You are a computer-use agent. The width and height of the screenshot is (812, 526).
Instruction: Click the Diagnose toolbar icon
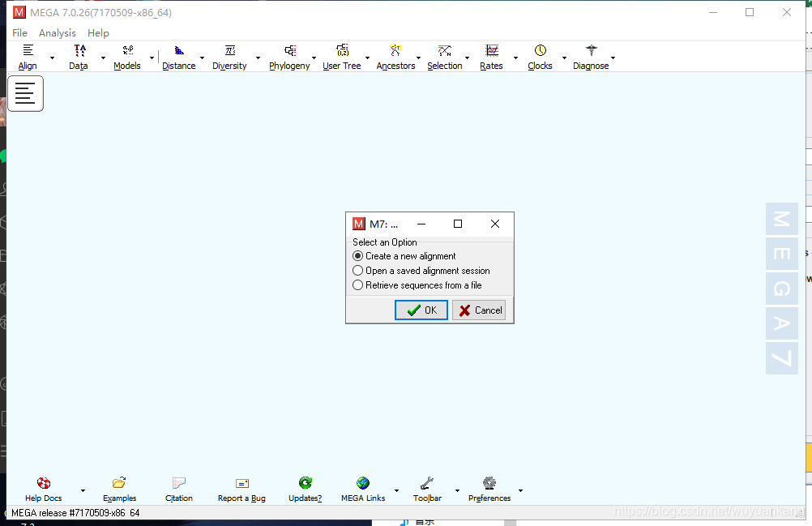click(x=592, y=50)
